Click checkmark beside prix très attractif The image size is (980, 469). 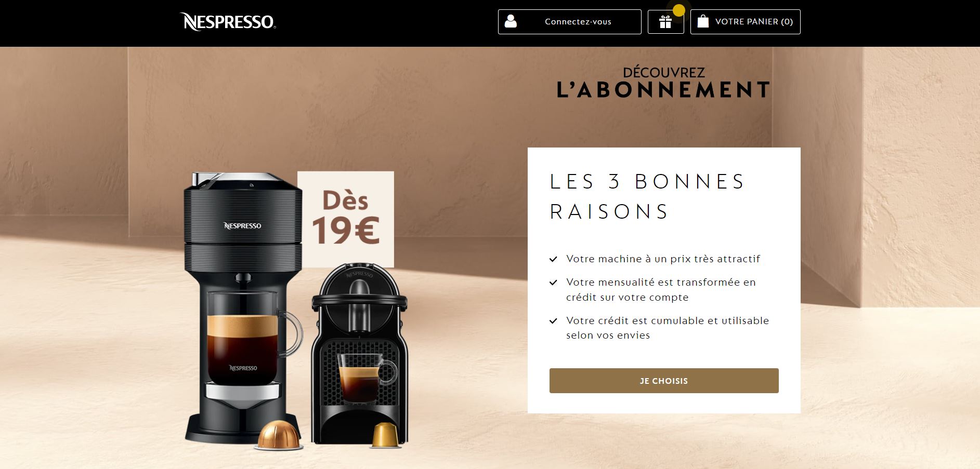click(x=553, y=259)
